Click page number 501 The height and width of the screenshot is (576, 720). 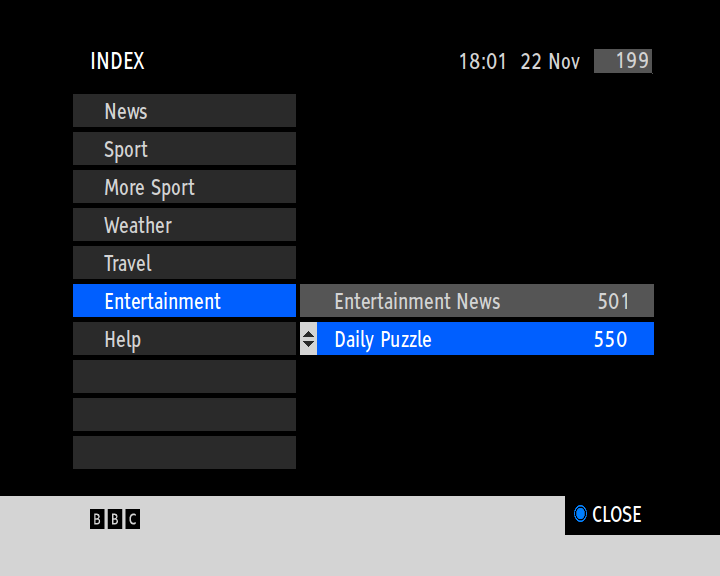click(613, 301)
